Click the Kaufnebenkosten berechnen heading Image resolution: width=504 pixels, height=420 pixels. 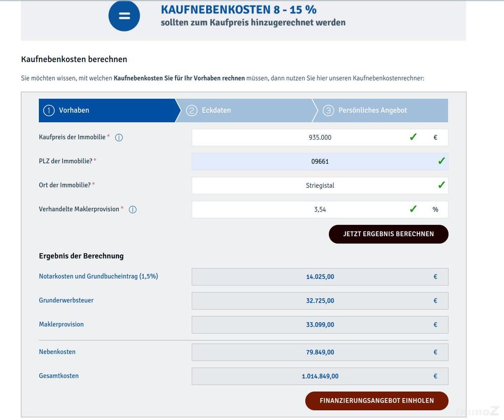74,59
